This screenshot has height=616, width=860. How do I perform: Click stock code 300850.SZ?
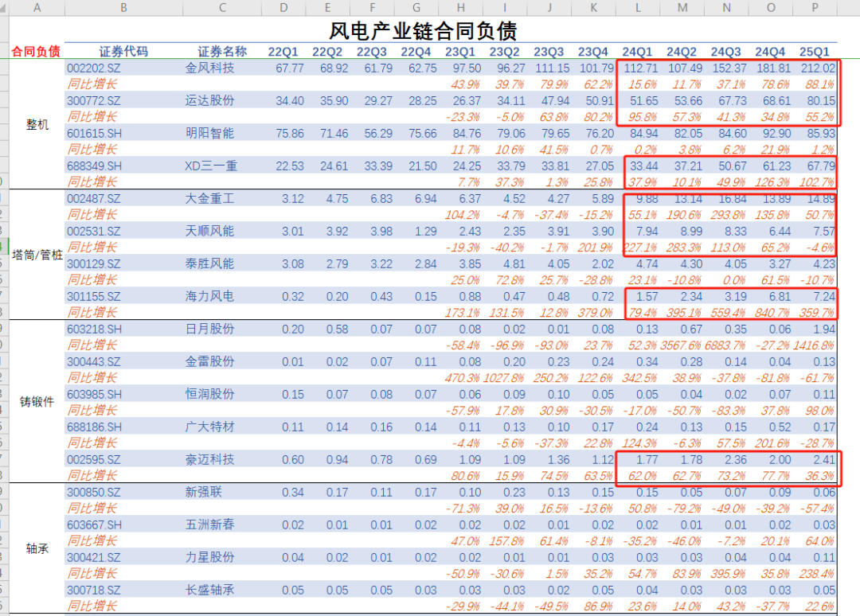coord(94,492)
